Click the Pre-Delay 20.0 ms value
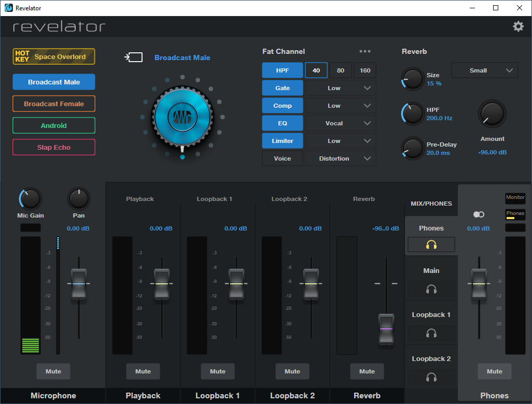Screen dimensions: 532x404 pyautogui.click(x=438, y=153)
